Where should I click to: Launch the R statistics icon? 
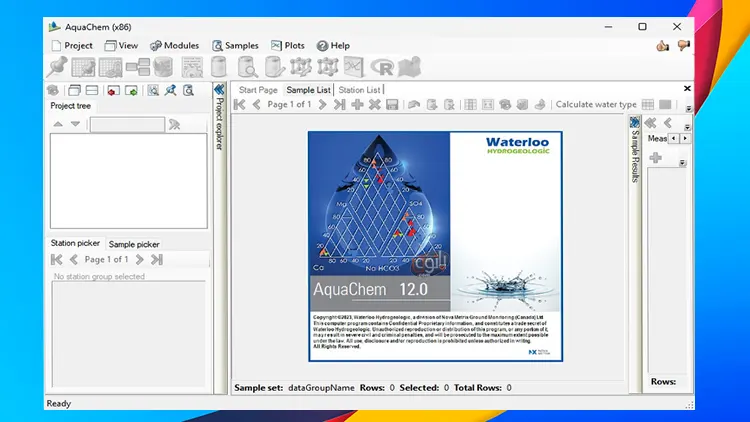382,67
